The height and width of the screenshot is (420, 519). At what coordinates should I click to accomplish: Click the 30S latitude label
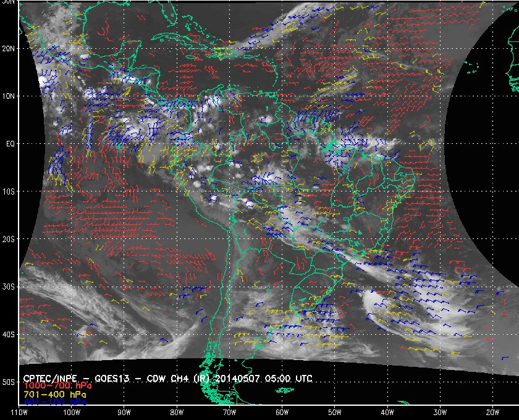[x=8, y=287]
